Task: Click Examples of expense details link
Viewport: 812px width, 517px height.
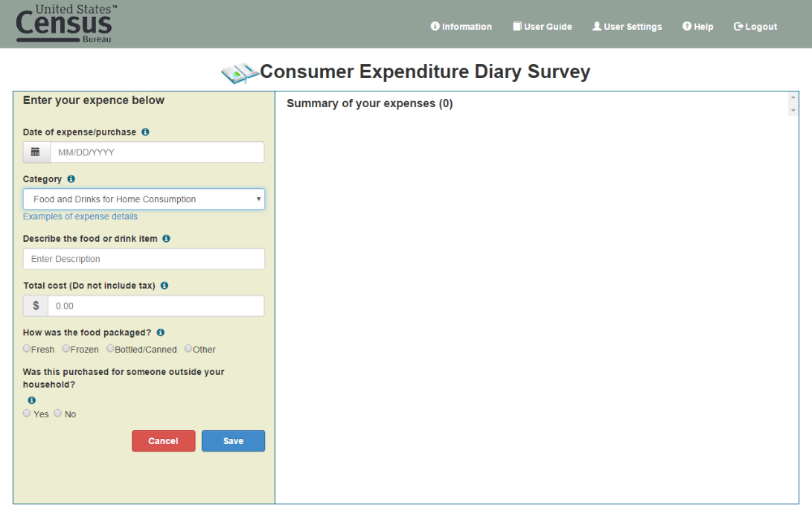Action: click(x=80, y=216)
